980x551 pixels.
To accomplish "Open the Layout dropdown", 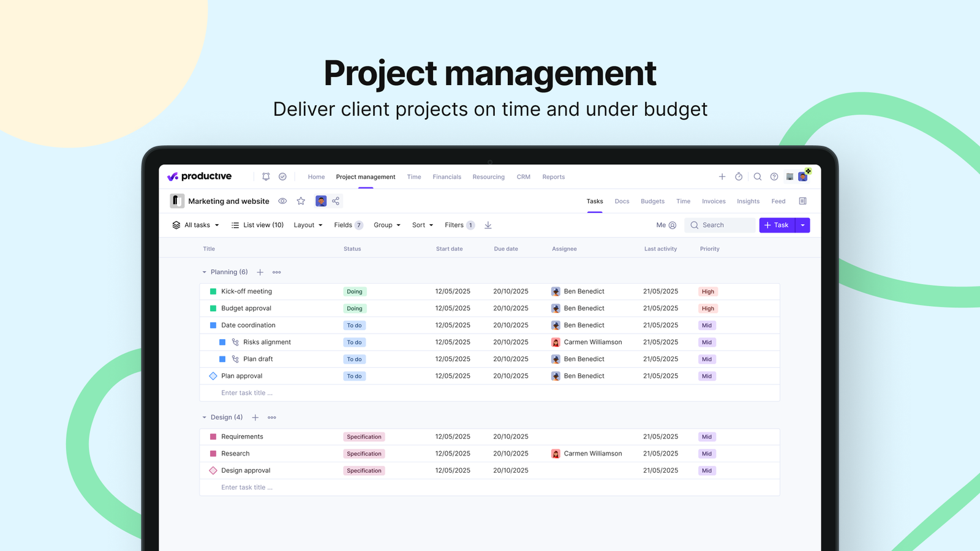I will [x=308, y=225].
